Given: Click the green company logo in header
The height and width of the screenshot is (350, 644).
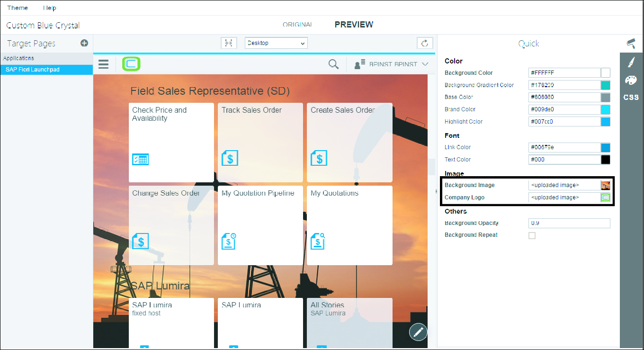Looking at the screenshot, I should click(131, 63).
